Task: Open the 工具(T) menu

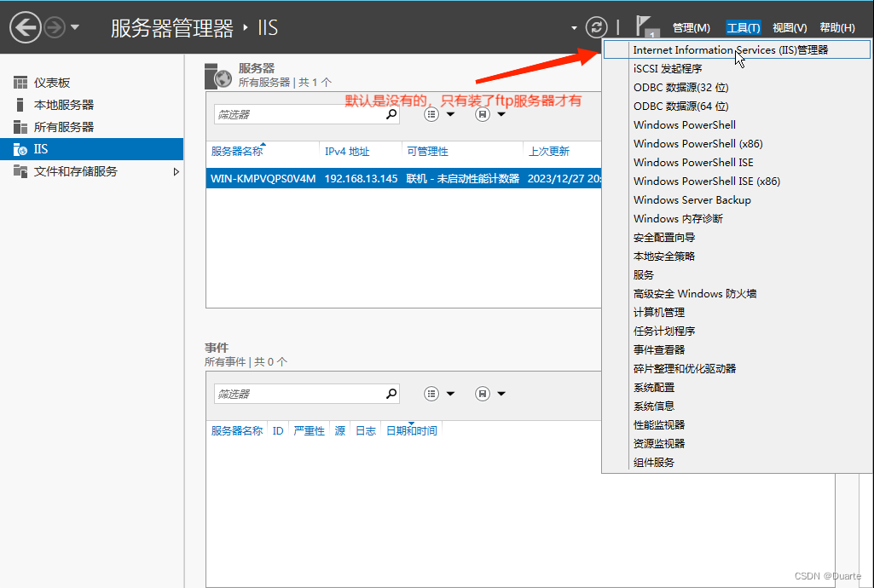Action: point(744,28)
